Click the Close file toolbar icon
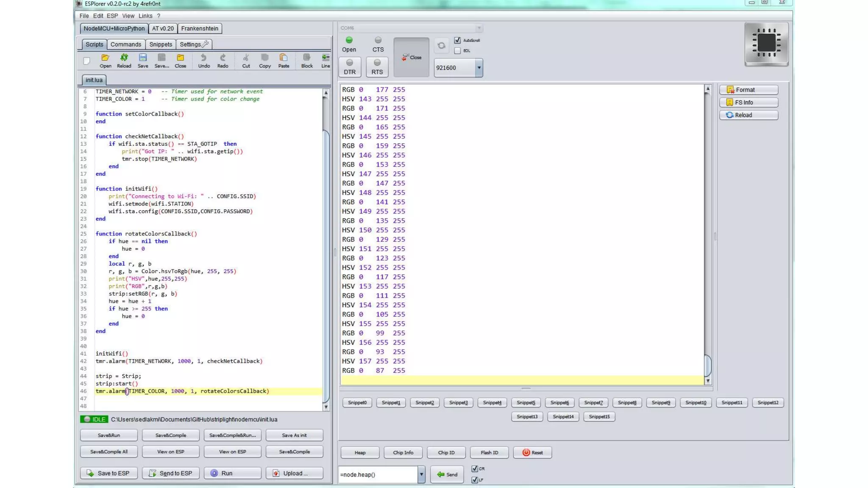Viewport: 868px width, 488px height. coord(180,61)
